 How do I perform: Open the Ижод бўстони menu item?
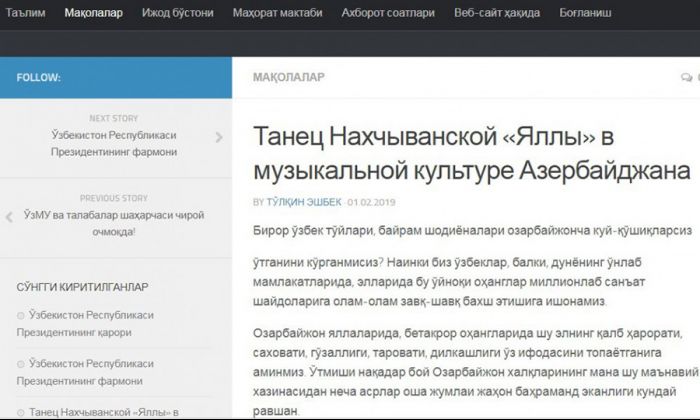[178, 12]
